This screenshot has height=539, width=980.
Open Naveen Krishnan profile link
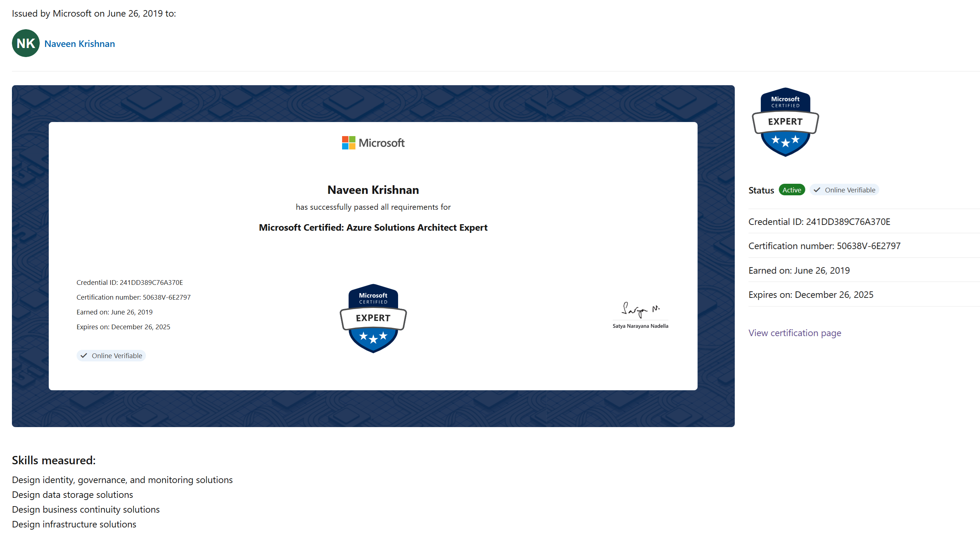point(79,44)
